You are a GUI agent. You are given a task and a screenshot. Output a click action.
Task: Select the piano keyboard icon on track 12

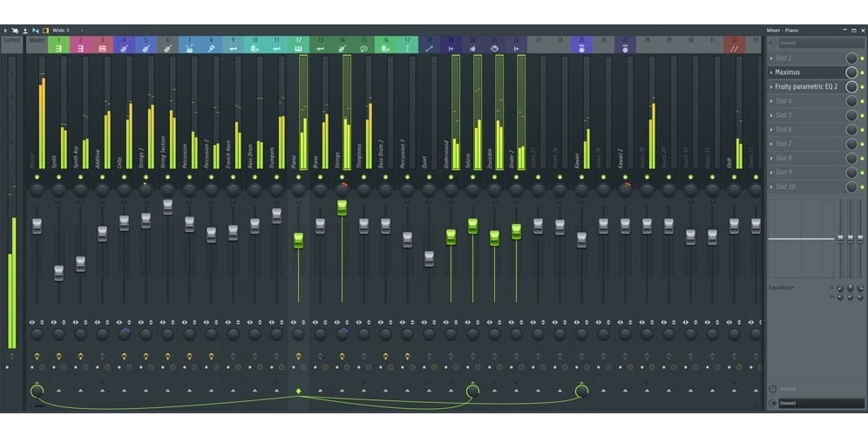tap(298, 49)
